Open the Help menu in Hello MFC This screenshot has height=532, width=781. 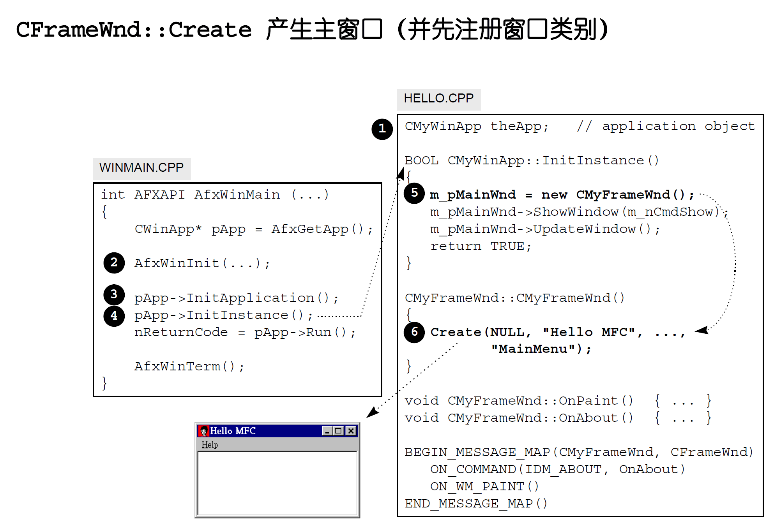point(210,445)
